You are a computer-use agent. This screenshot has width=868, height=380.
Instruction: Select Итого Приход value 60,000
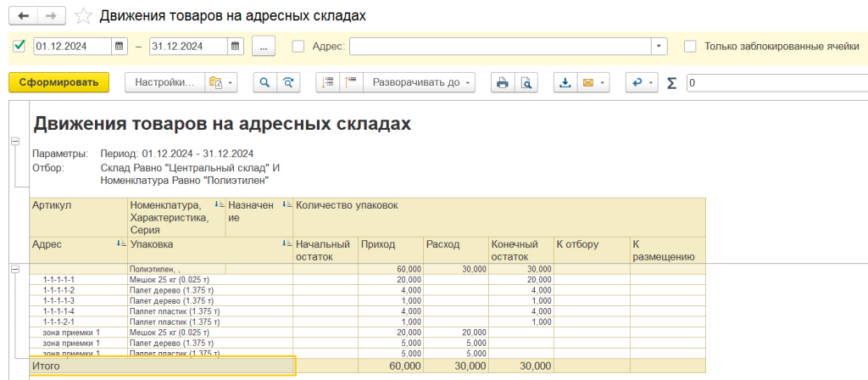click(x=391, y=366)
